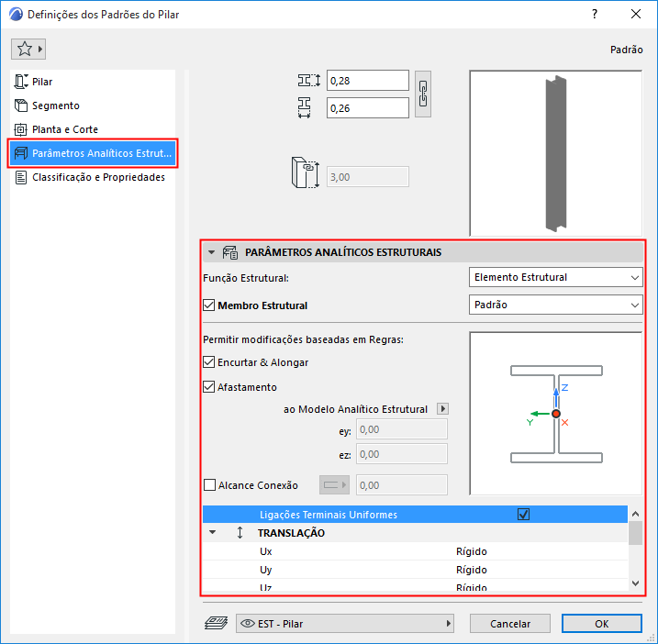
Task: Enable the Alcance Conexão checkbox
Action: (209, 485)
